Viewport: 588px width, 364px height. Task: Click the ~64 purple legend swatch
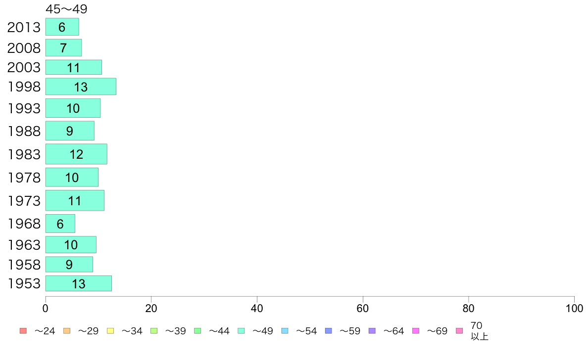point(372,331)
